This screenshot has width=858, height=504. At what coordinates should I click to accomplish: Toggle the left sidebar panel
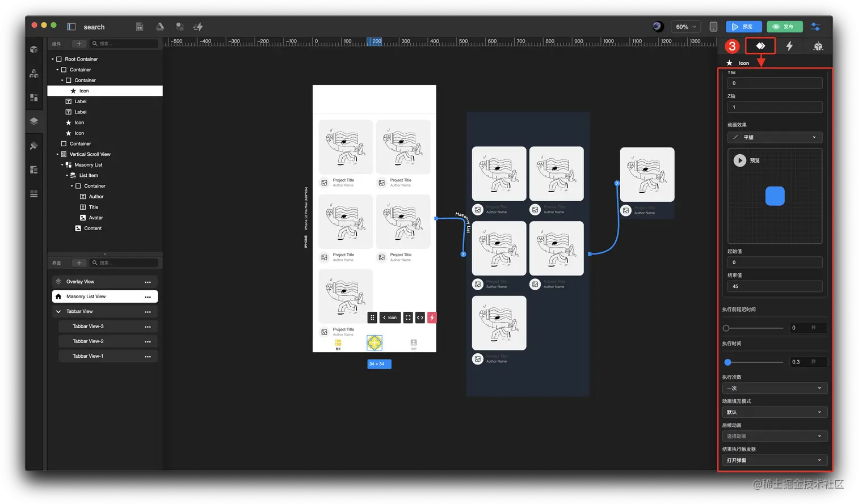tap(71, 27)
